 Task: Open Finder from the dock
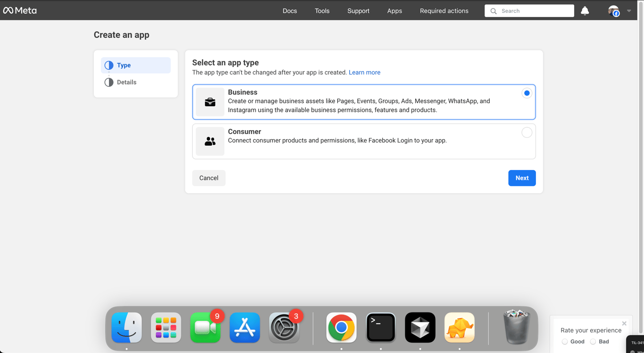pos(127,328)
